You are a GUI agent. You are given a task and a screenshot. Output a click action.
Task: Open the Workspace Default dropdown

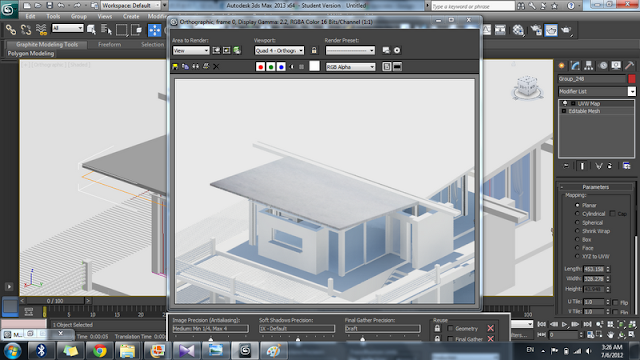point(131,5)
